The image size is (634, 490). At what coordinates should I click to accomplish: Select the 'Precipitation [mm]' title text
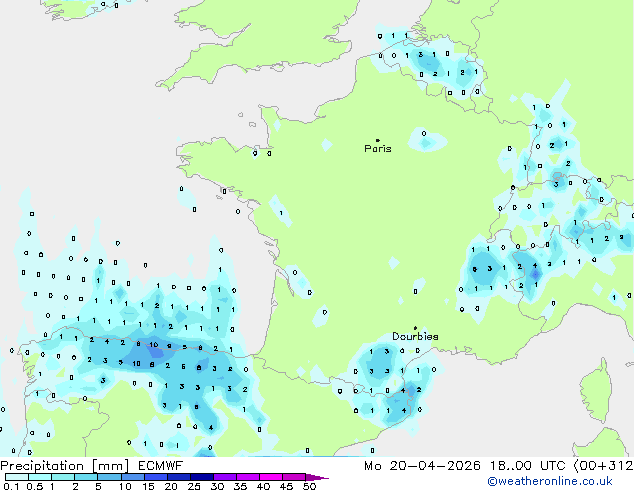64,466
